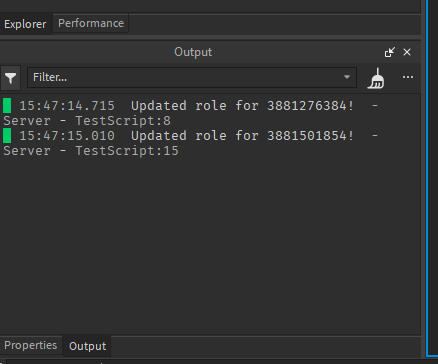Switch to the Explorer tab
Image resolution: width=438 pixels, height=364 pixels.
click(25, 24)
